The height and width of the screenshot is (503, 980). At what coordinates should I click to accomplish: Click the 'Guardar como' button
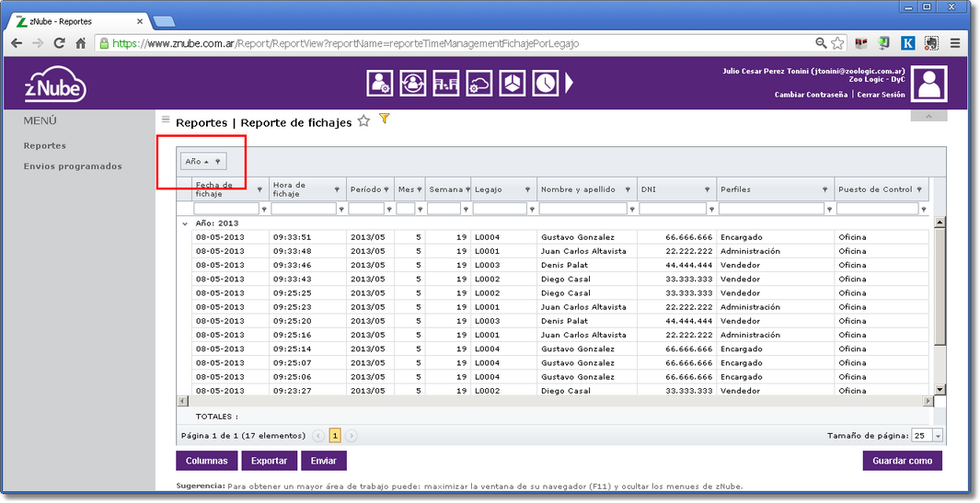tap(902, 461)
